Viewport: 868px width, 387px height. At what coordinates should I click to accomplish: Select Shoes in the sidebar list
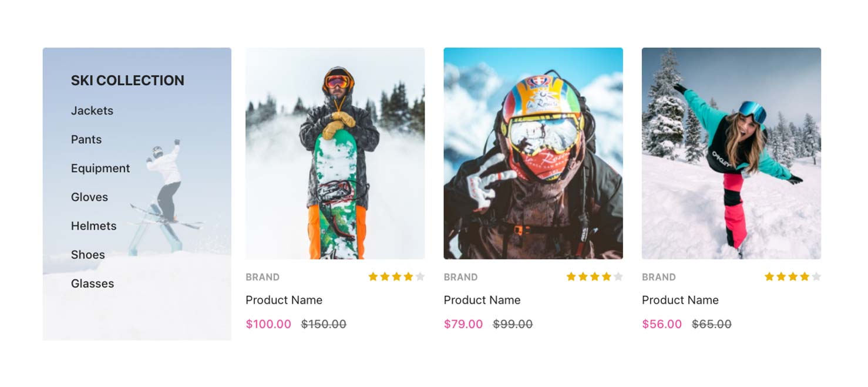tap(88, 254)
